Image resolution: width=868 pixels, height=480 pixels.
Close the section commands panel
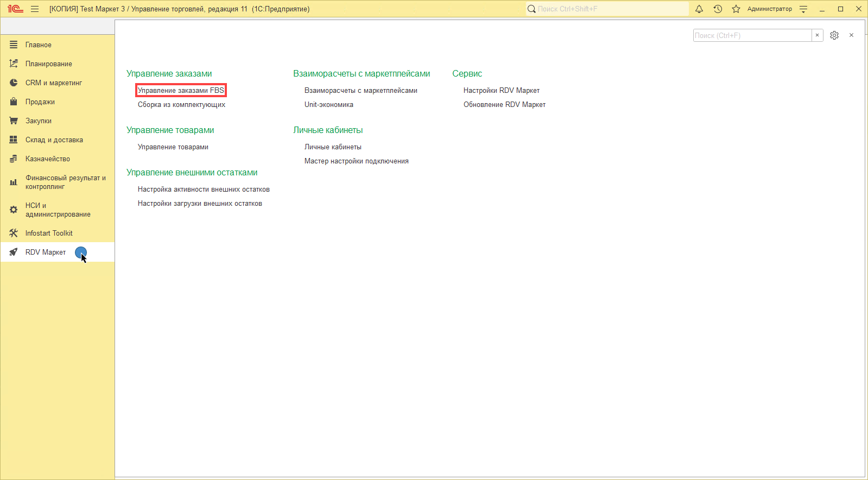(851, 35)
